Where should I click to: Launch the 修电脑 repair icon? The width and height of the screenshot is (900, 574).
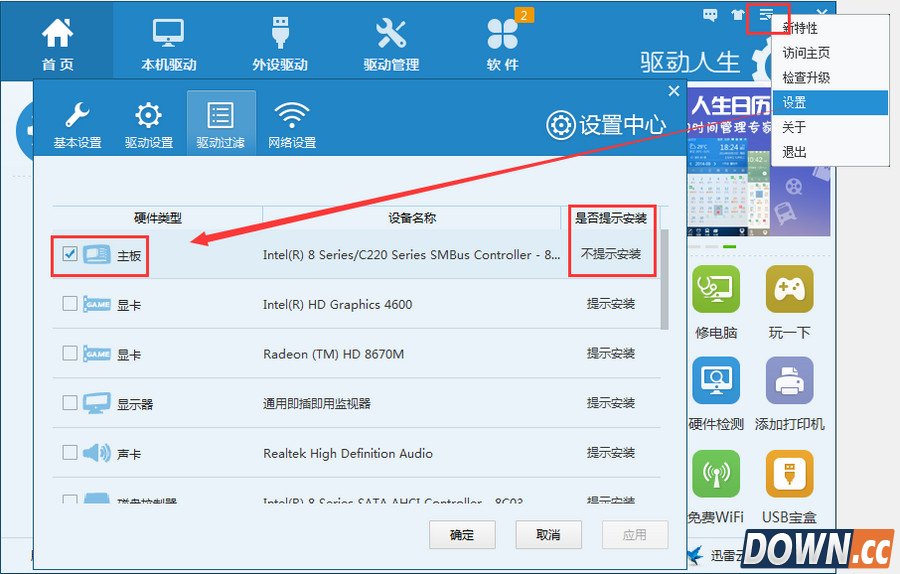pyautogui.click(x=716, y=290)
